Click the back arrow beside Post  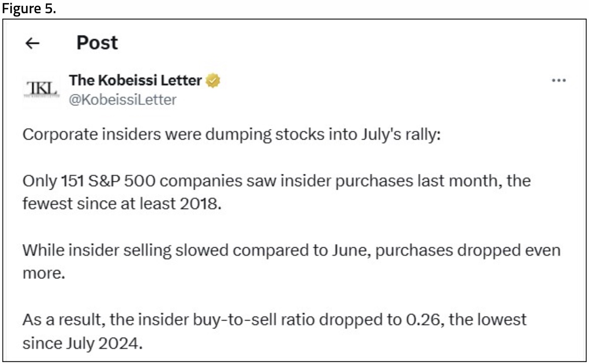point(32,43)
